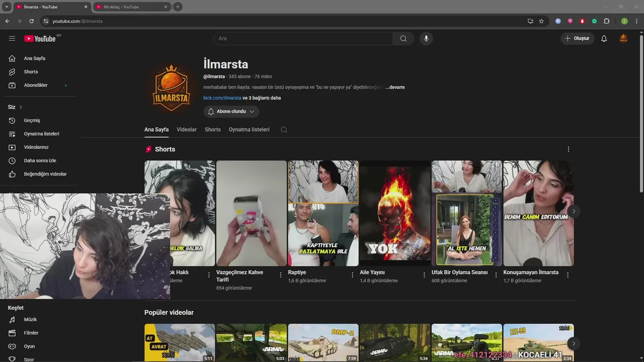
Task: Open the new browser tab button
Action: click(178, 7)
